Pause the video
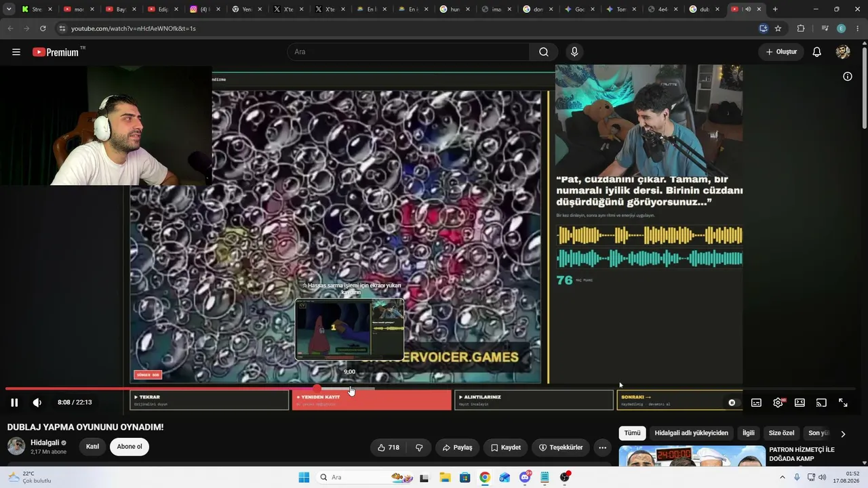Screen dimensions: 868x488 coord(14,403)
